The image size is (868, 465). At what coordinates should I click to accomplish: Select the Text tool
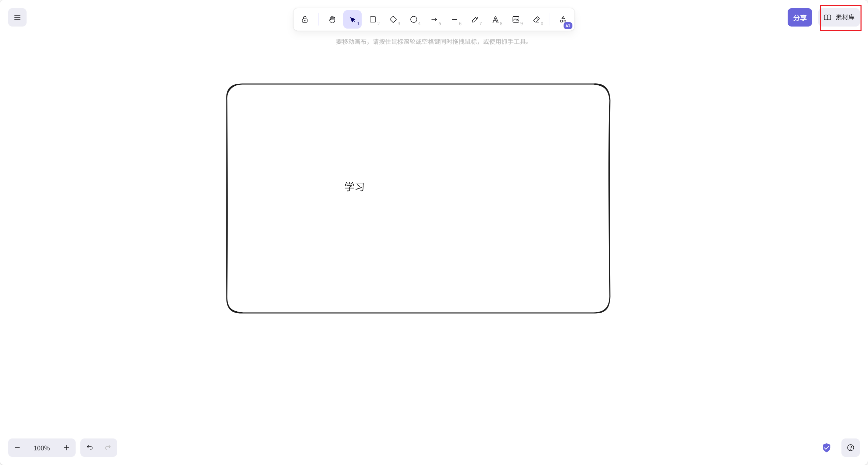point(495,19)
